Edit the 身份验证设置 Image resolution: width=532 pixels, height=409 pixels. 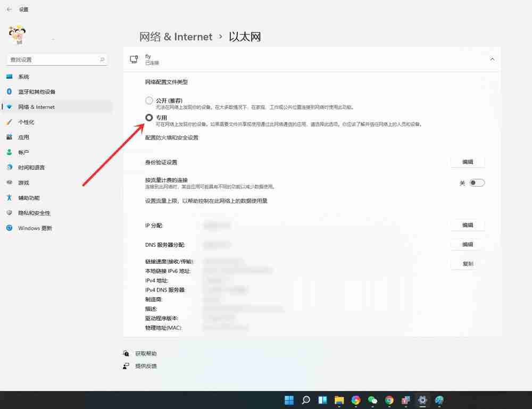coord(467,162)
